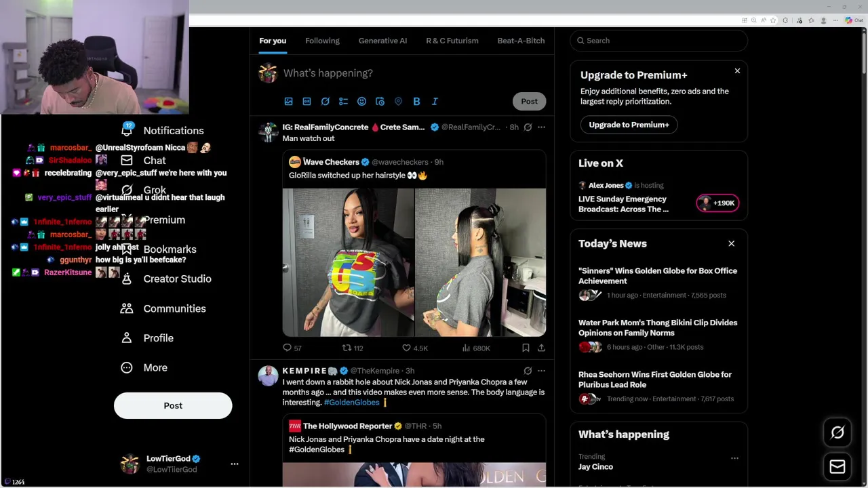
Task: Click Upgrade to Premium+ button
Action: (x=629, y=125)
